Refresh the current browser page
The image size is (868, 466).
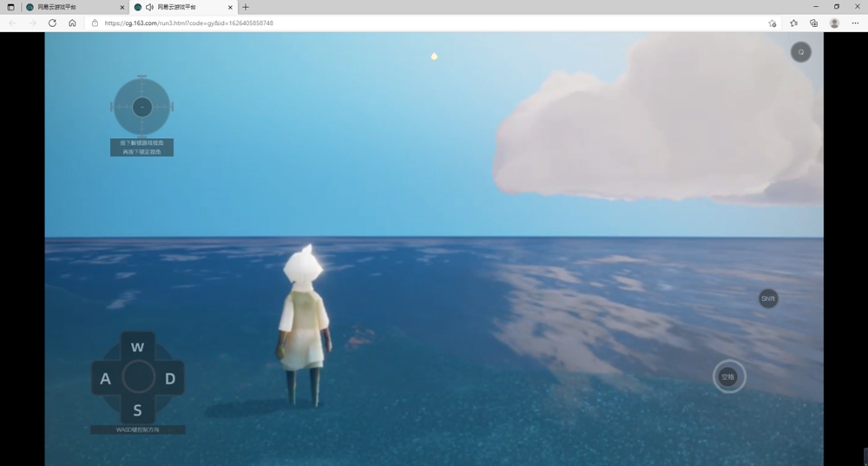click(52, 23)
